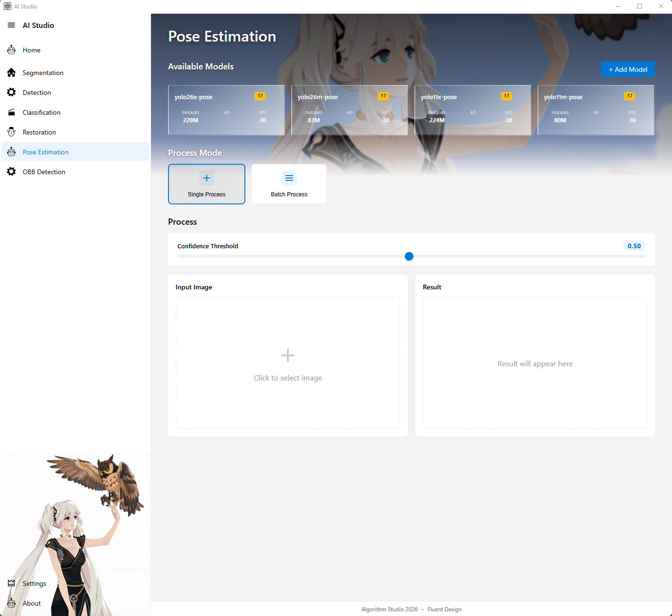Image resolution: width=672 pixels, height=616 pixels.
Task: Click the Detection gear icon
Action: tap(11, 93)
